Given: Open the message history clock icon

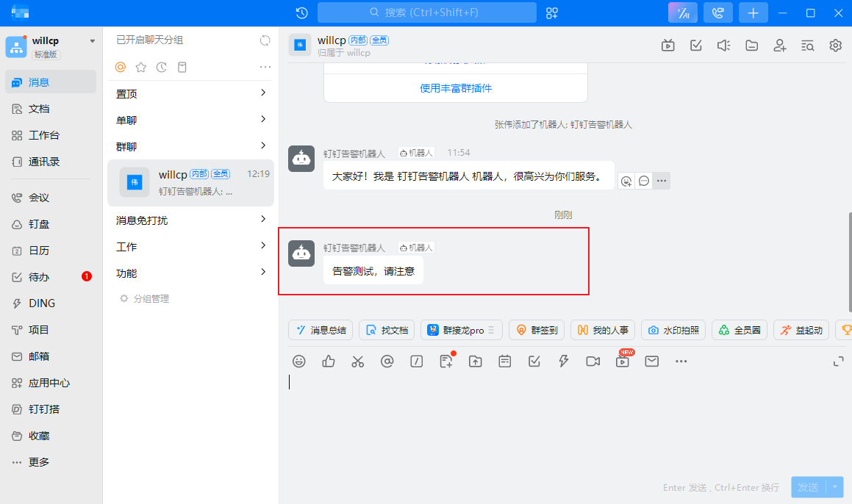Looking at the screenshot, I should 302,12.
